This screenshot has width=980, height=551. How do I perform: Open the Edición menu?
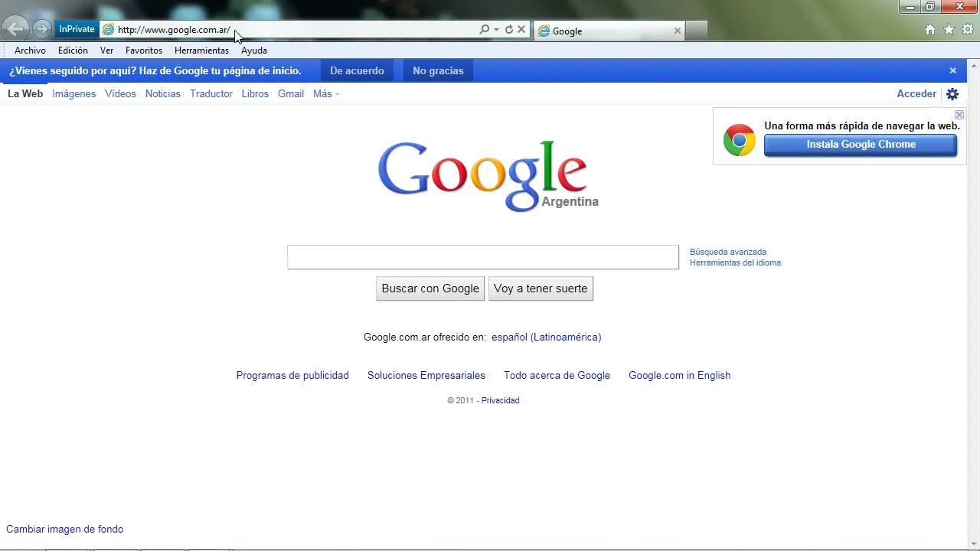[x=73, y=51]
